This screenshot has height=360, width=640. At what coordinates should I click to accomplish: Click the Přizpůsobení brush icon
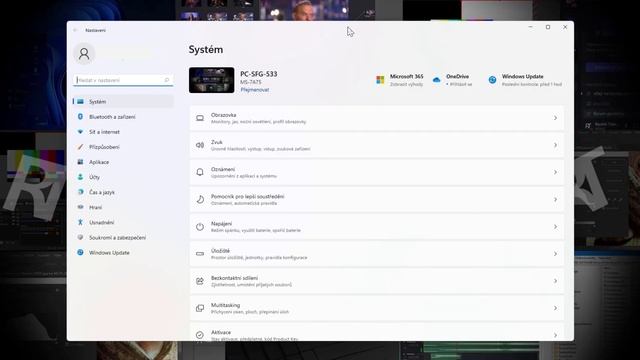(x=80, y=147)
